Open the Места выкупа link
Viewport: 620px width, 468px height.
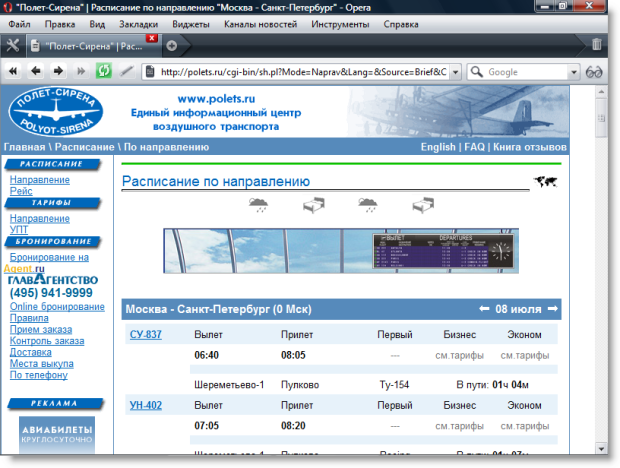tap(42, 364)
